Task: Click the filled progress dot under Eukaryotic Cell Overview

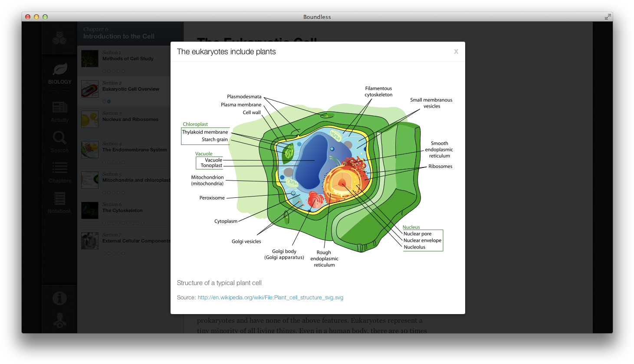Action: point(109,102)
